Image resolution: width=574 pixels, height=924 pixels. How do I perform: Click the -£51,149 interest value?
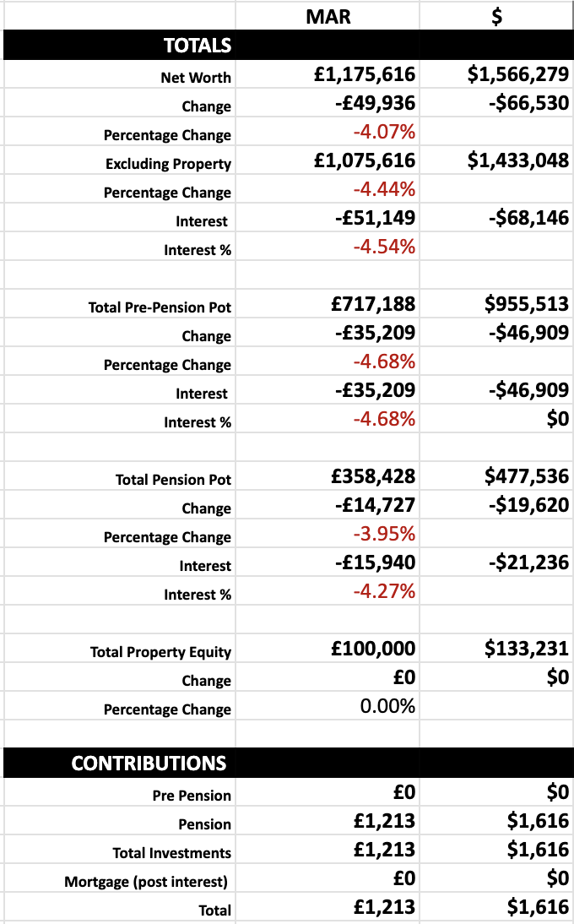click(375, 218)
